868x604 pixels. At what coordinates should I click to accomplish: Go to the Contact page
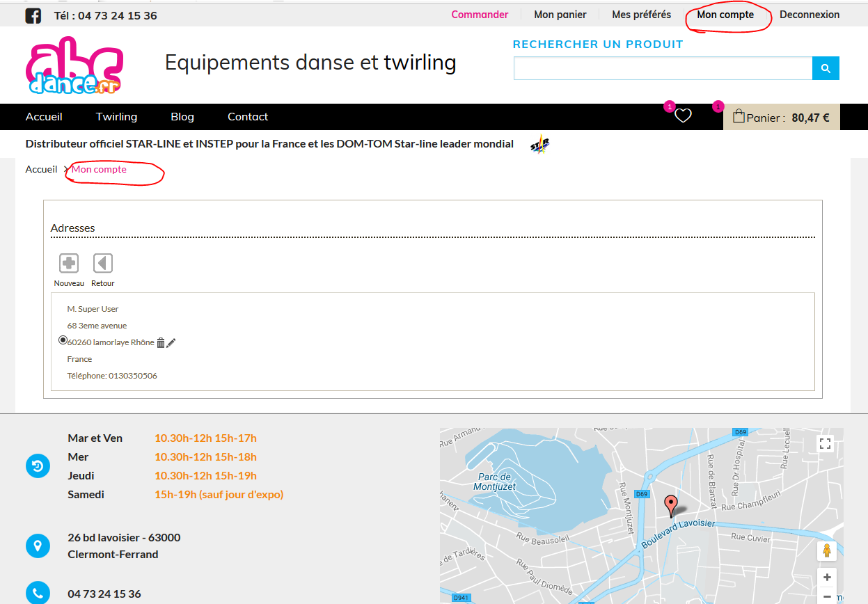click(248, 117)
